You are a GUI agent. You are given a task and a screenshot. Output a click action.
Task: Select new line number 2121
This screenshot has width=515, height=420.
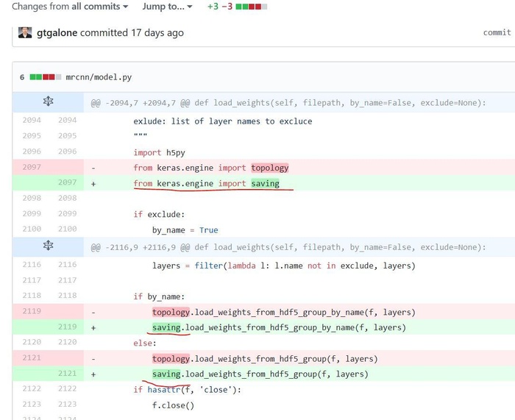(x=68, y=374)
